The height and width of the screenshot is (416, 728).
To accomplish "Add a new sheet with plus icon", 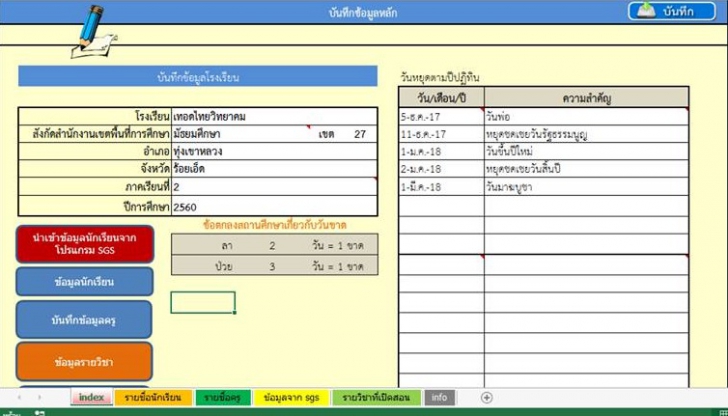I will pos(487,397).
